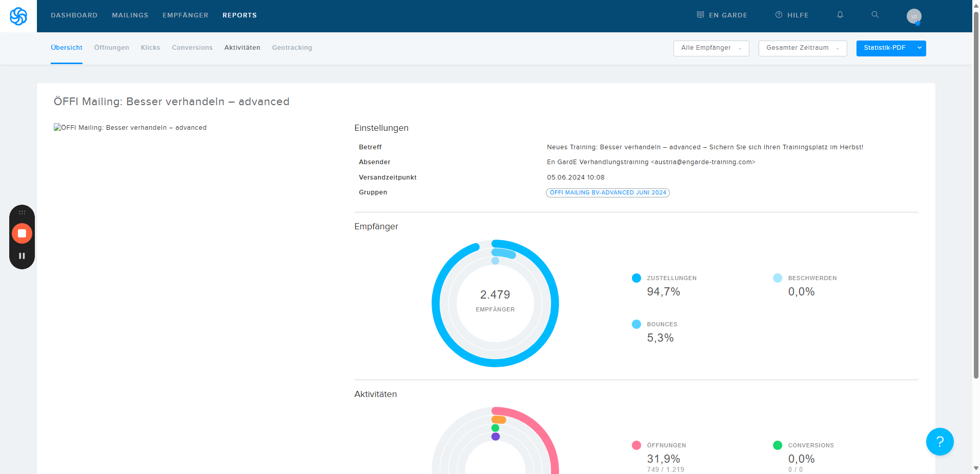
Task: Click the recorder widget grip handle
Action: click(22, 212)
